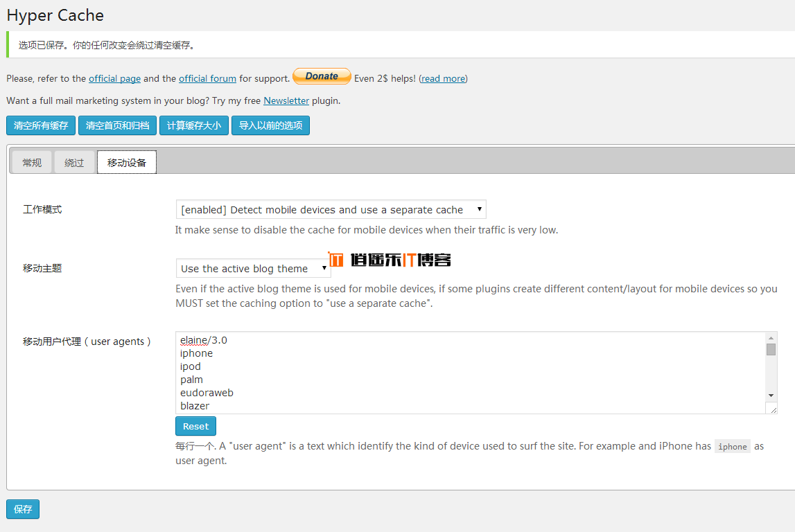Click the user agents scrollbar thumb

771,350
